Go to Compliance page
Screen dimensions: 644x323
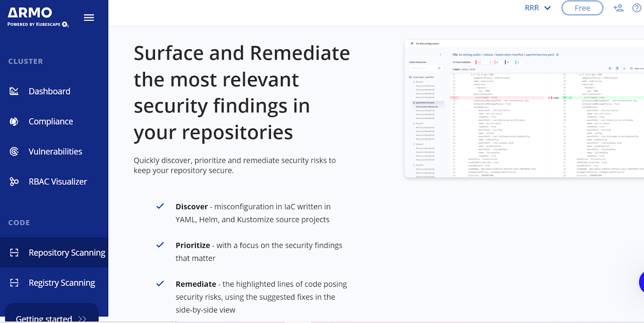pos(51,121)
